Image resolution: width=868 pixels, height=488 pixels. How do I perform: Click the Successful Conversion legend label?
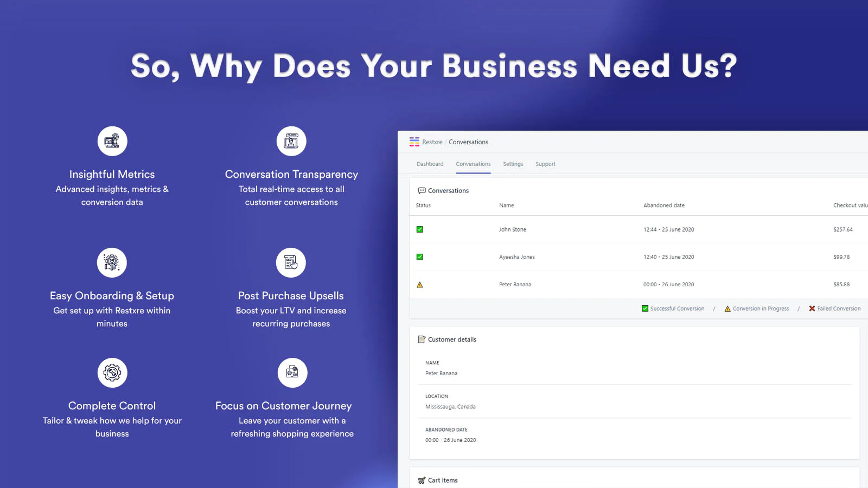(x=677, y=309)
